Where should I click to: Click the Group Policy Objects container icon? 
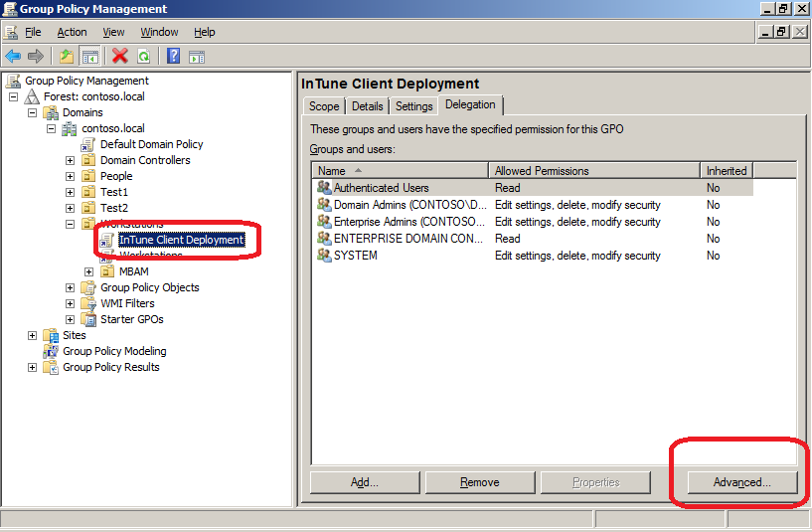pyautogui.click(x=88, y=287)
